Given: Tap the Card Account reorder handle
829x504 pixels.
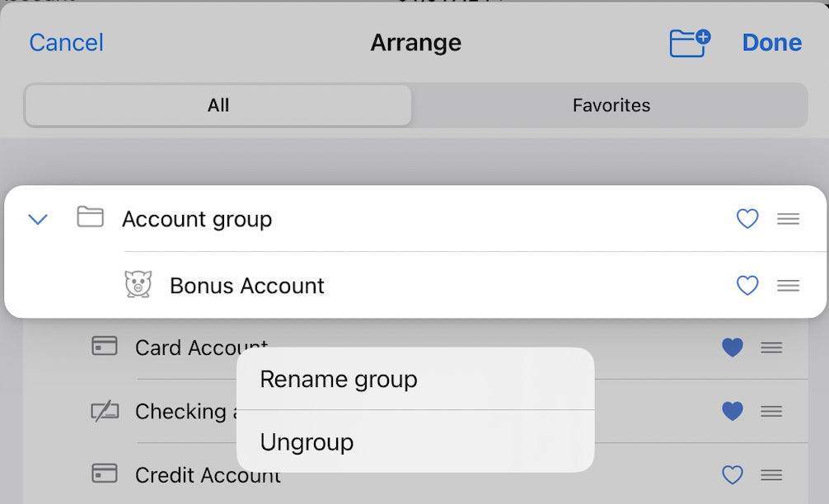Looking at the screenshot, I should coord(770,348).
